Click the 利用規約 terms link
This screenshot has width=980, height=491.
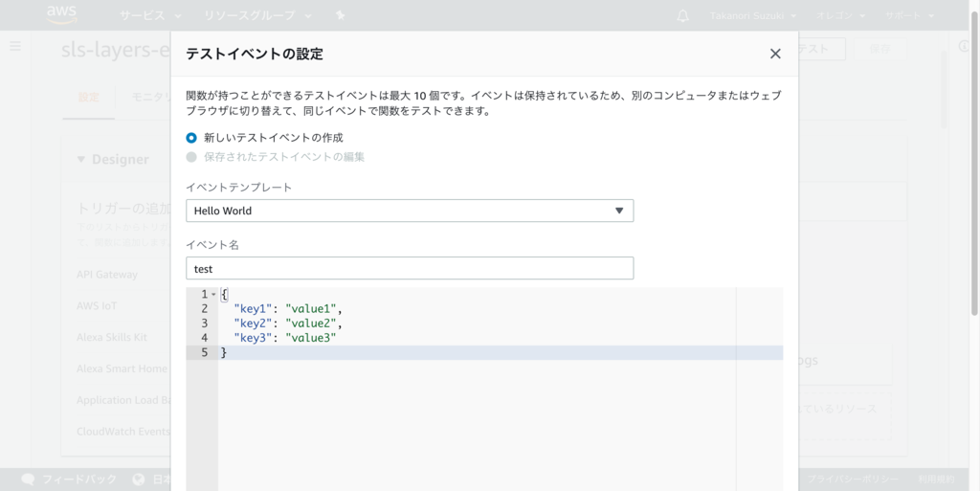coord(936,480)
